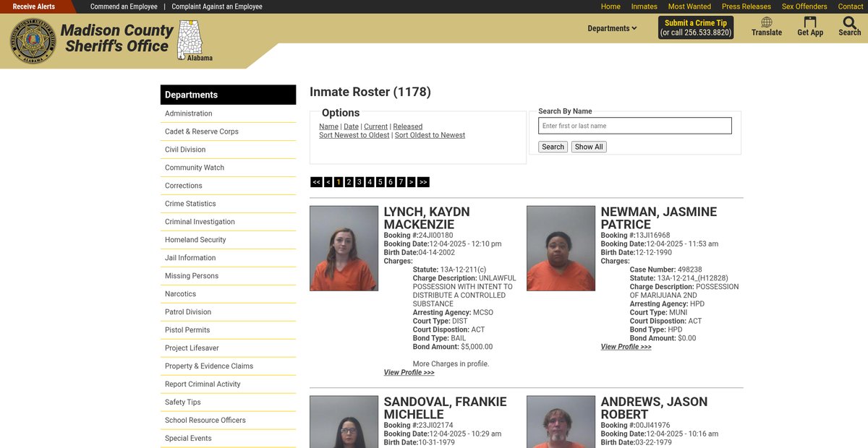Open pagination page 6

(390, 182)
